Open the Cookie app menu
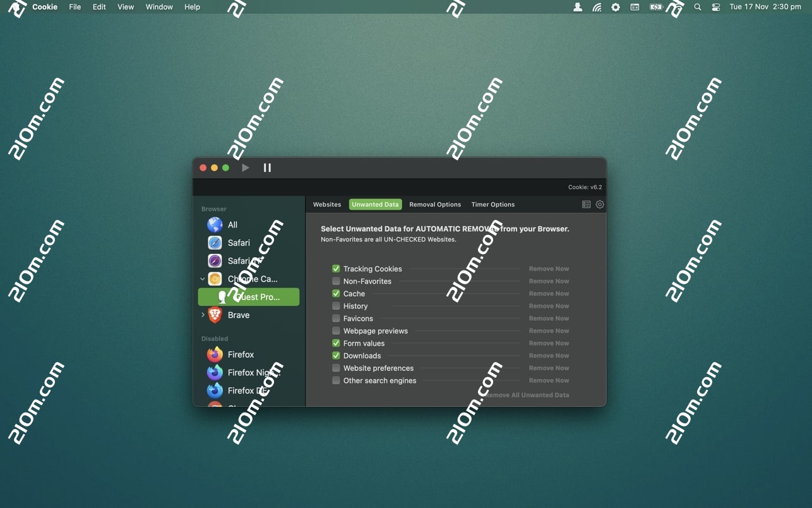 (45, 7)
